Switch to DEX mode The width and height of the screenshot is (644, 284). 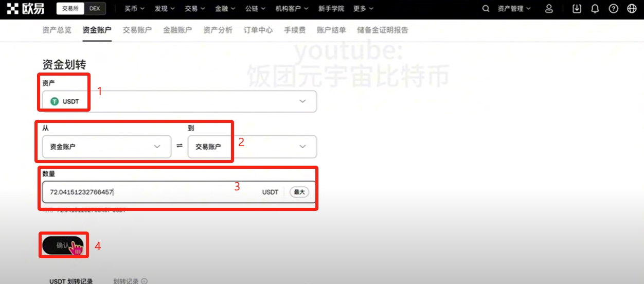click(94, 9)
